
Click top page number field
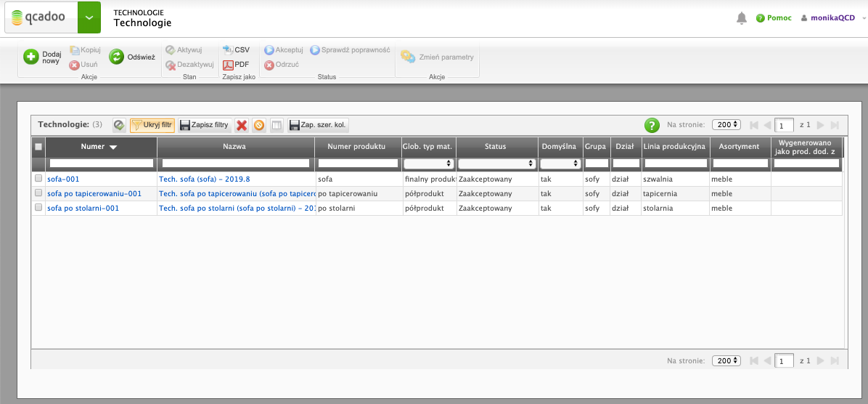tap(785, 125)
